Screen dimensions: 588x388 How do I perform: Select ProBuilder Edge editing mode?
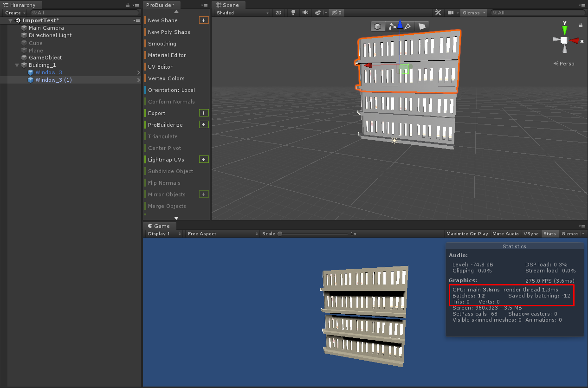pyautogui.click(x=407, y=27)
